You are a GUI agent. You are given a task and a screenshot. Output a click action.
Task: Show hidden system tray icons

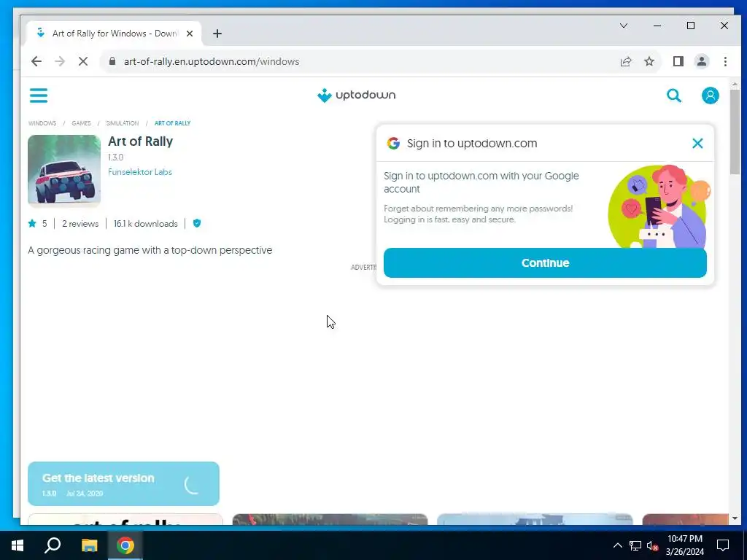(617, 545)
